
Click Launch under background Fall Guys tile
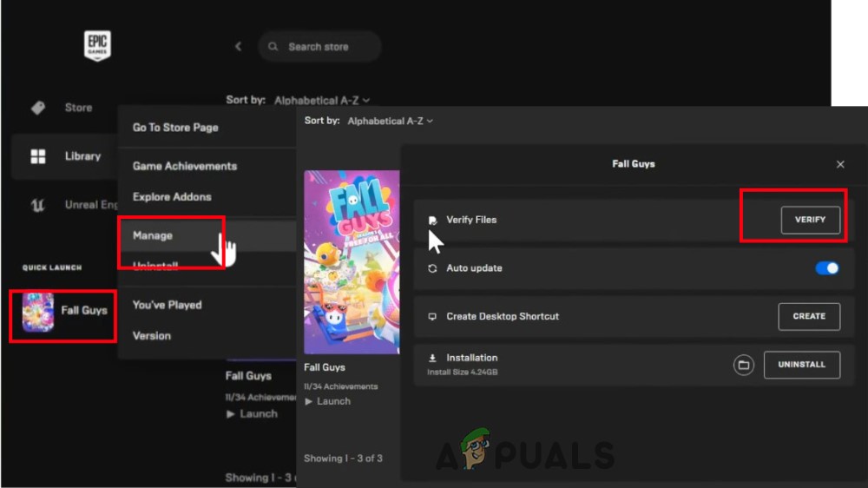(x=252, y=414)
